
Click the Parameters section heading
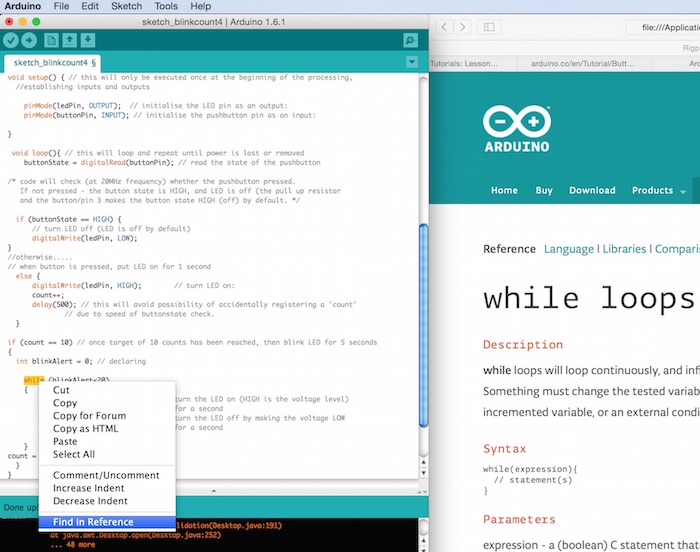click(x=519, y=519)
